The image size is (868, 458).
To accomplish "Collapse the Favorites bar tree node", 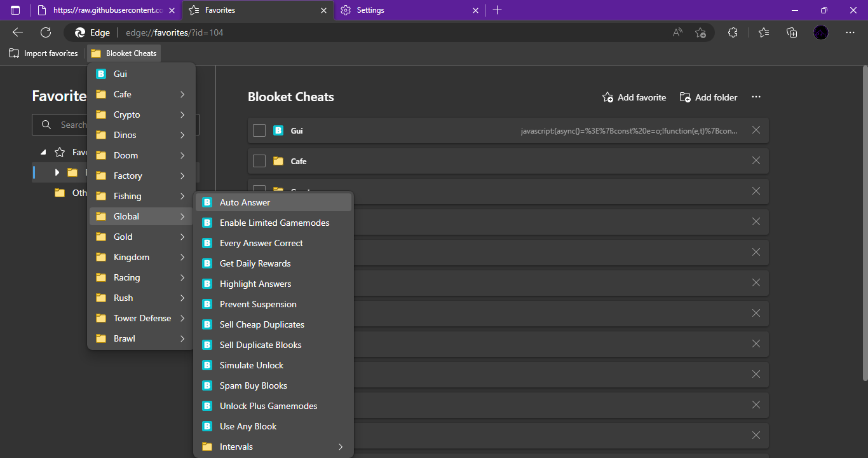I will (x=43, y=152).
